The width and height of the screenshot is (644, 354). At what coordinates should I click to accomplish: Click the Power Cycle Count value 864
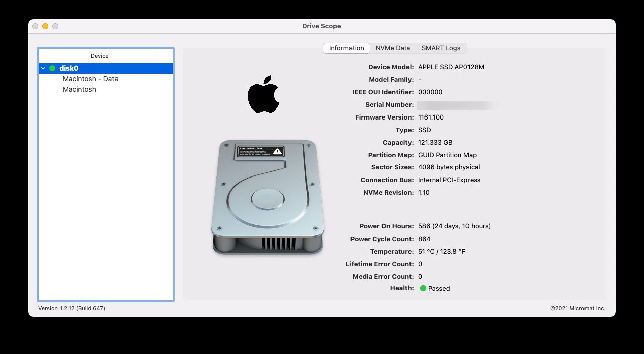click(x=424, y=239)
